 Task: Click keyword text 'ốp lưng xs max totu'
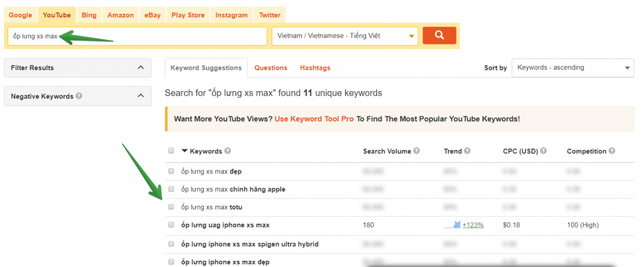pyautogui.click(x=211, y=207)
